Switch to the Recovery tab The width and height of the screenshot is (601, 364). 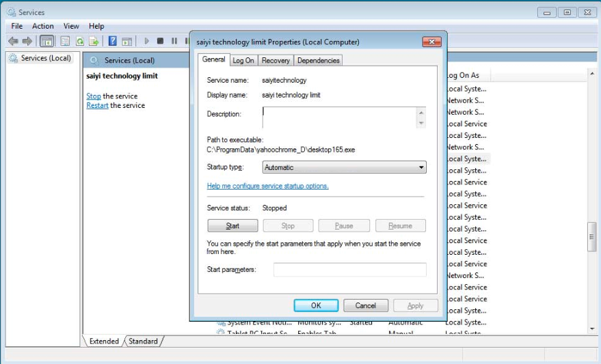pos(276,60)
